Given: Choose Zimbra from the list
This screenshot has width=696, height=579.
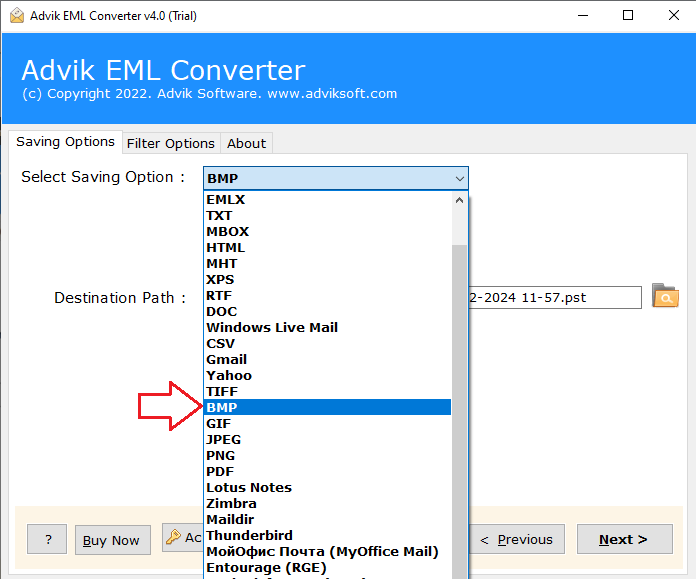Looking at the screenshot, I should coord(327,503).
